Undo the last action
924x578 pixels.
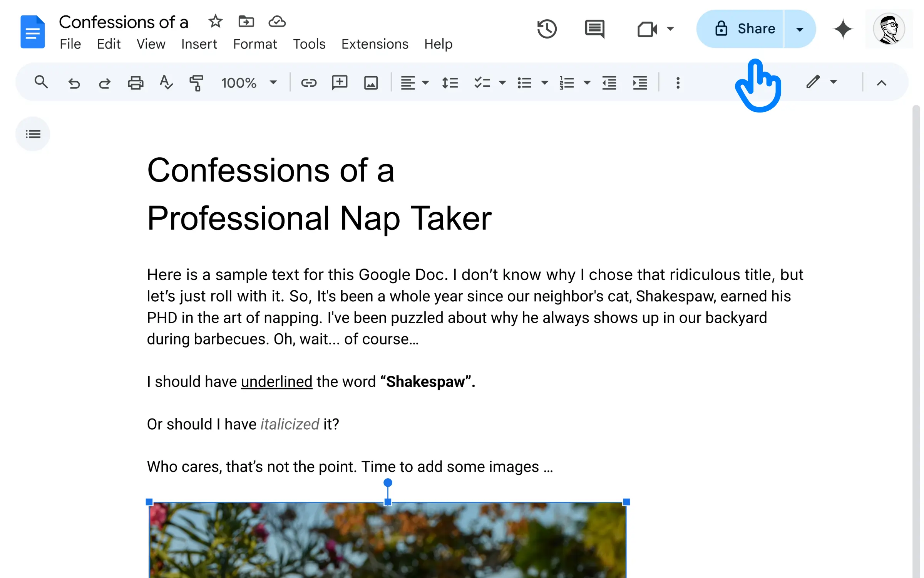[x=74, y=83]
